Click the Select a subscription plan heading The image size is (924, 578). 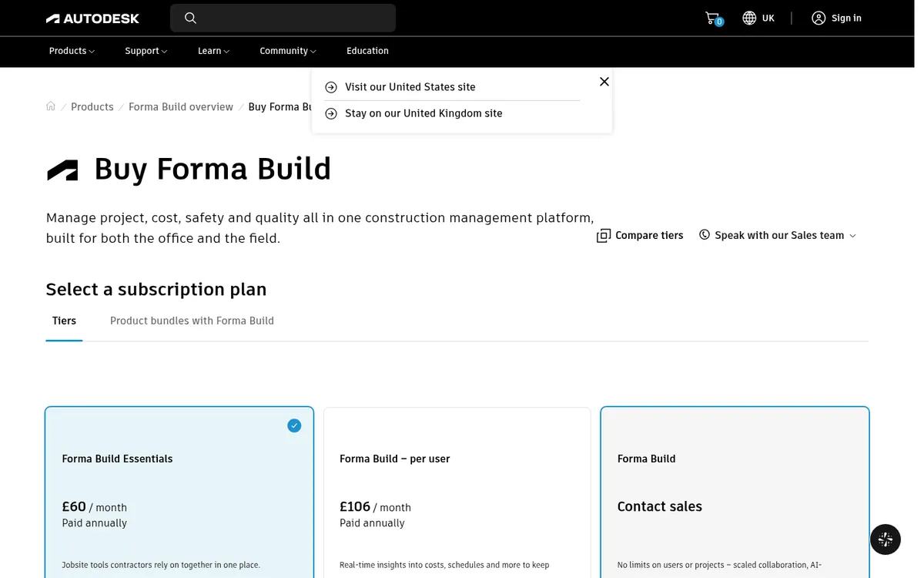click(x=156, y=289)
